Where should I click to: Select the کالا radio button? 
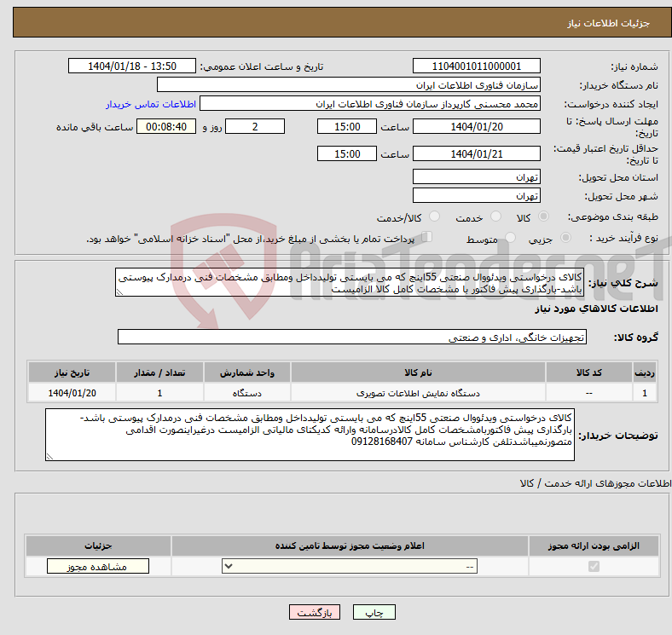pos(543,216)
